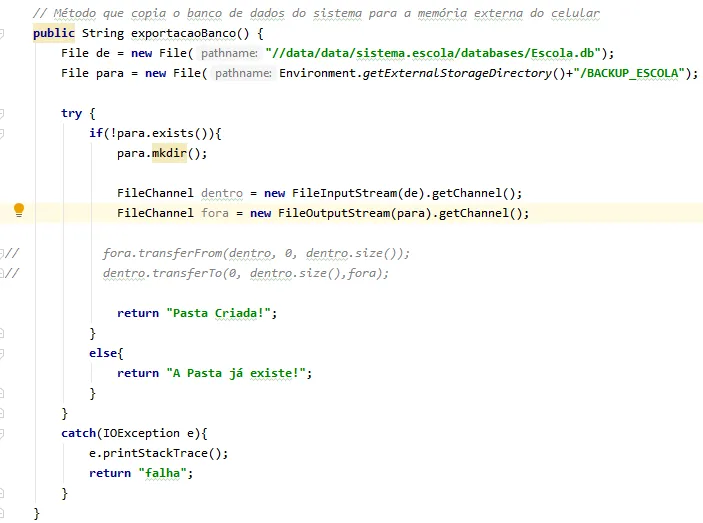Click the yellow lightbulb quick-fix icon
This screenshot has height=523, width=703.
coord(18,210)
